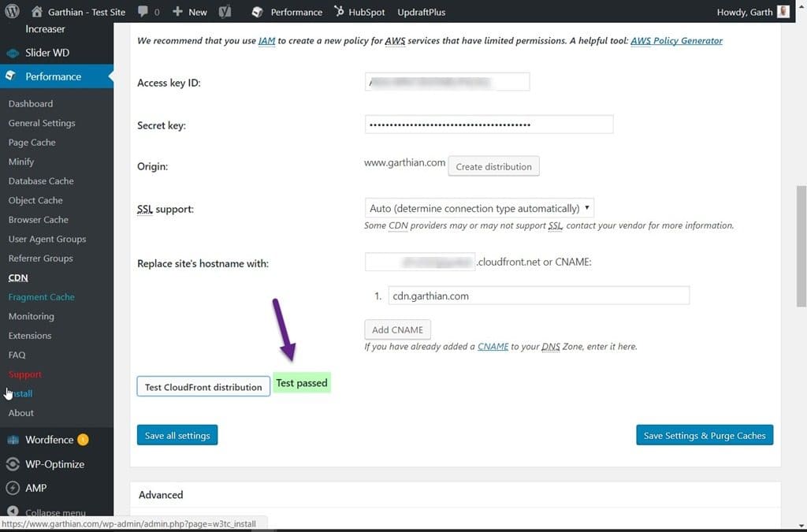Open User Agent Groups page
Screen dimensions: 807x532
(x=46, y=239)
